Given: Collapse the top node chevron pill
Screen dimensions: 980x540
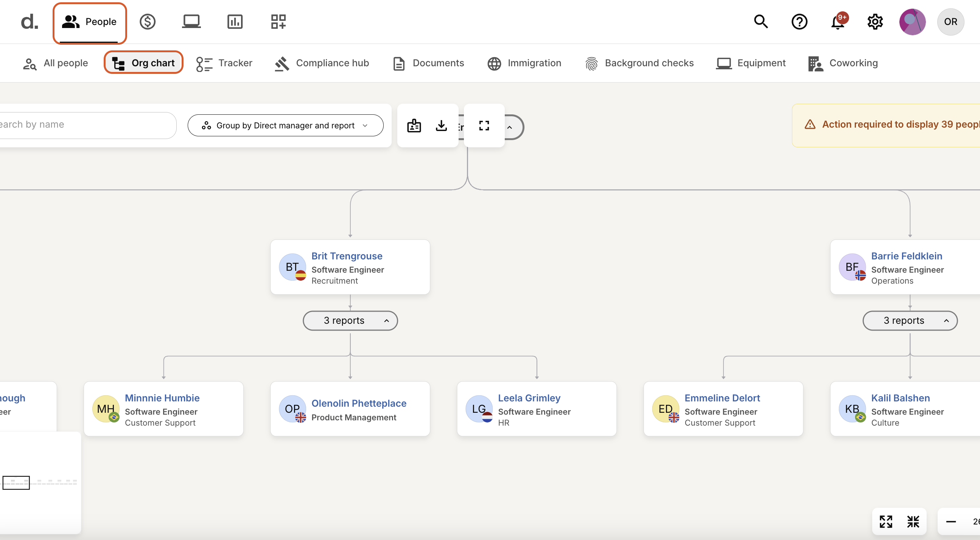Looking at the screenshot, I should coord(510,127).
